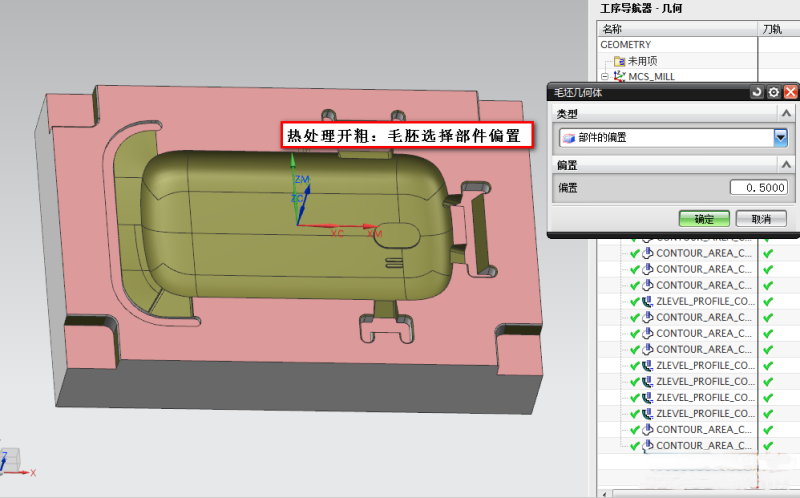Click the view triad in bottom-left corner
The width and height of the screenshot is (800, 498).
(10, 463)
